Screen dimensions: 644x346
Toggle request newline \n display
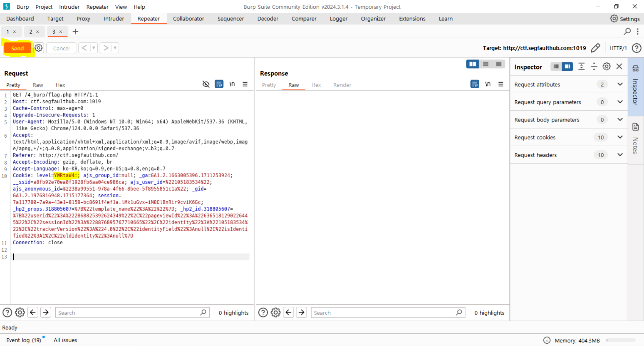(232, 84)
